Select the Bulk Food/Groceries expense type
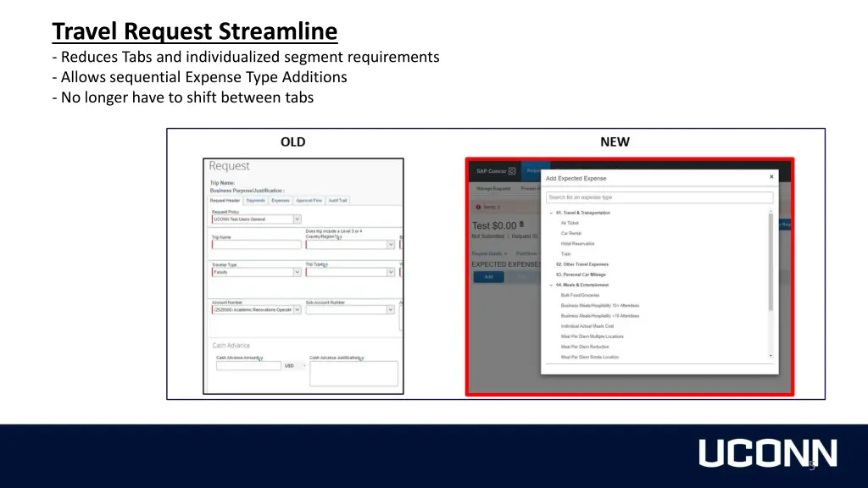Viewport: 868px width, 488px height. 580,296
